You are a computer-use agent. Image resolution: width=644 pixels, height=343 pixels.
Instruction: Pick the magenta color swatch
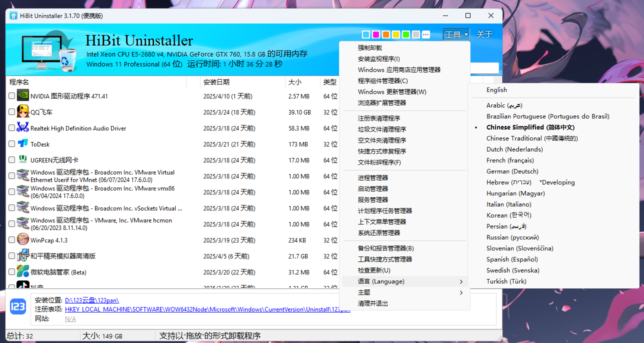(x=376, y=34)
